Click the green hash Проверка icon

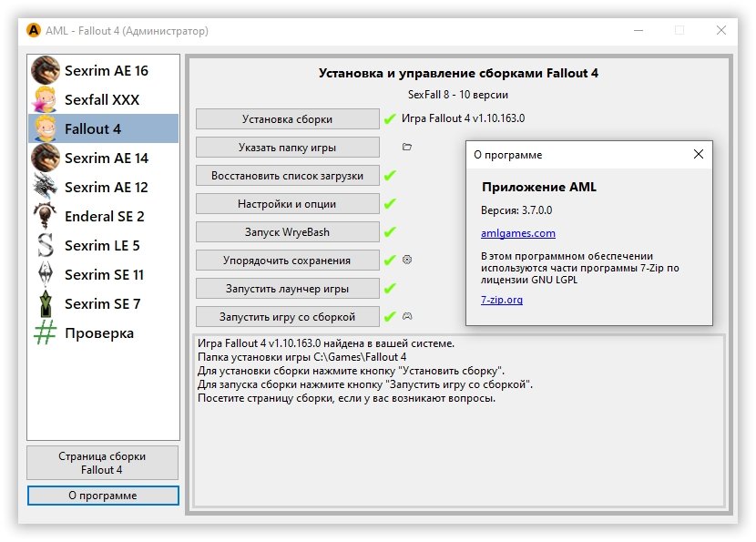pos(46,332)
